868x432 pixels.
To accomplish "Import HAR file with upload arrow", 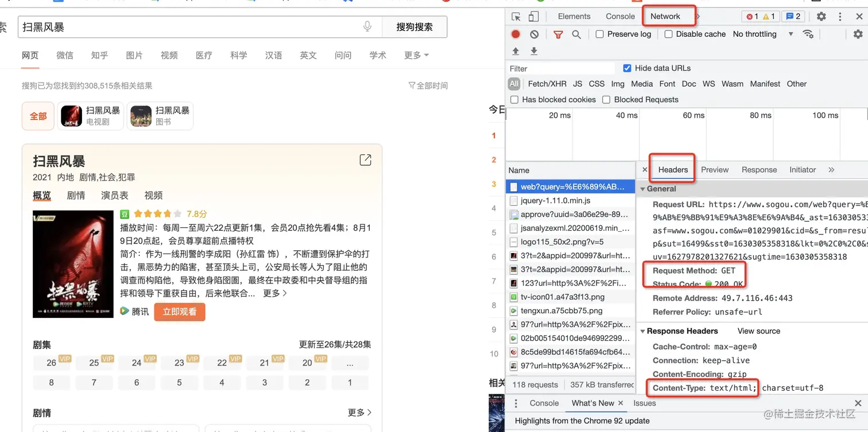I will click(516, 51).
